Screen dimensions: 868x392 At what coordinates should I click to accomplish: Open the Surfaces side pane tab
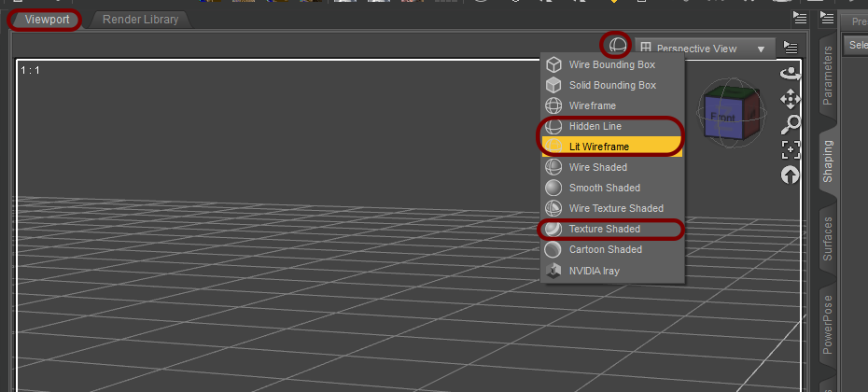828,239
